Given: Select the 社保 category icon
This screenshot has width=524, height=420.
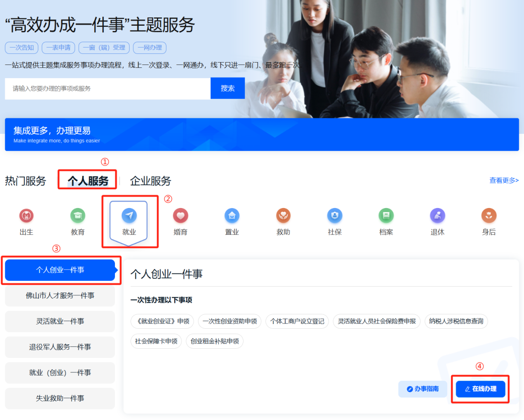Looking at the screenshot, I should (335, 216).
